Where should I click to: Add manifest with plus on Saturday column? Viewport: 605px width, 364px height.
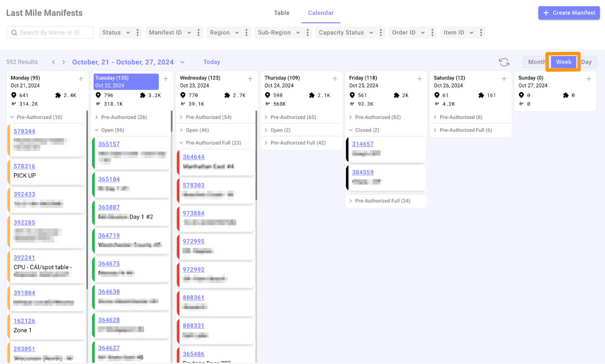pos(504,79)
